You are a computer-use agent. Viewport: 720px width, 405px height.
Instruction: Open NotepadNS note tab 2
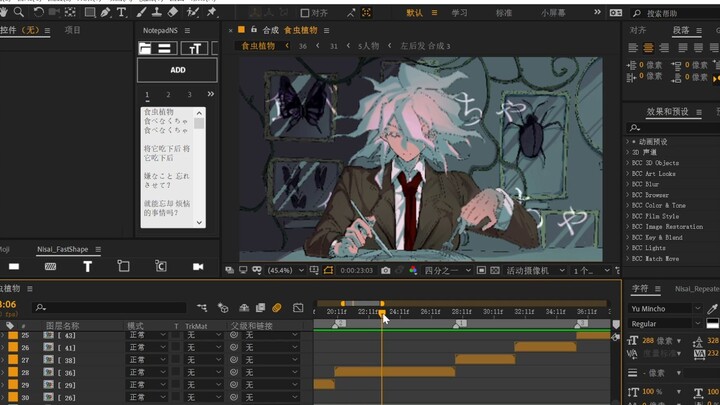tap(168, 95)
